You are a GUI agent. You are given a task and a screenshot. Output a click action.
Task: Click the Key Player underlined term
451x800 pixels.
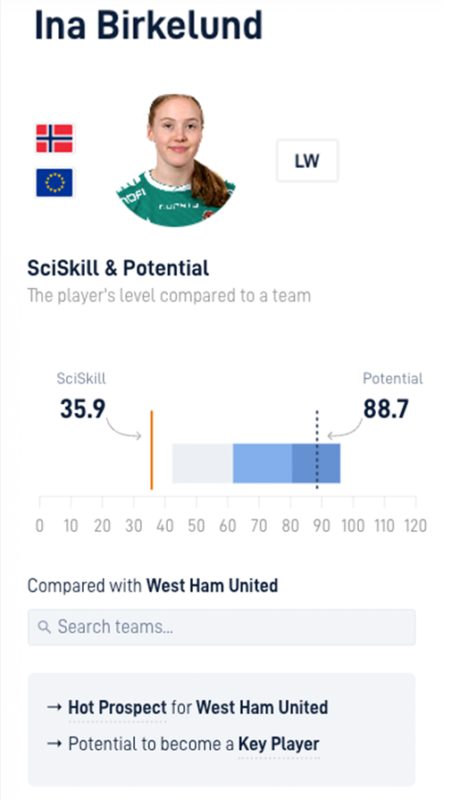point(279,744)
